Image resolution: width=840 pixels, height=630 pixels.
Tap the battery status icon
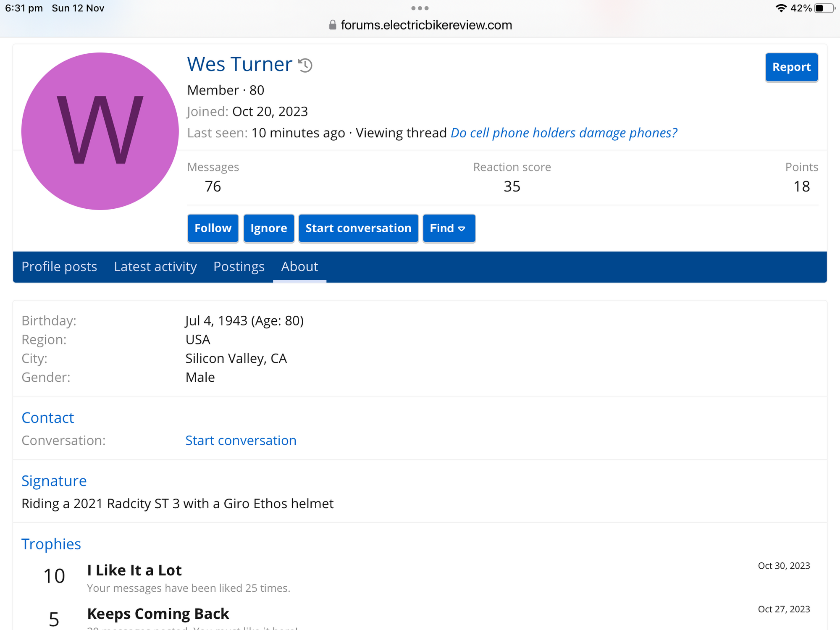click(824, 8)
